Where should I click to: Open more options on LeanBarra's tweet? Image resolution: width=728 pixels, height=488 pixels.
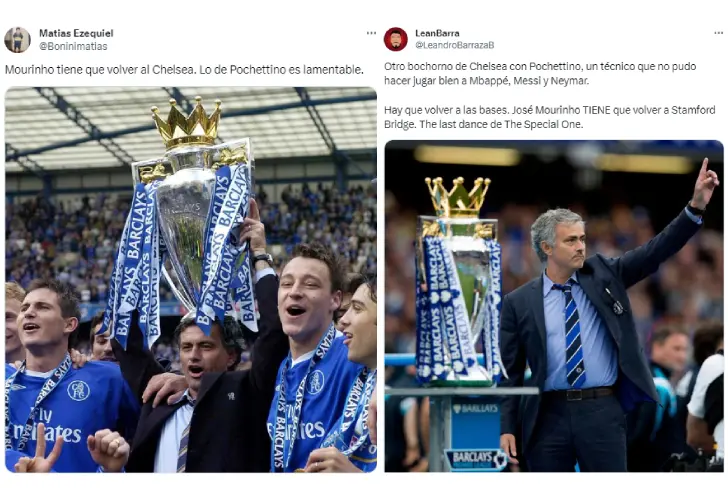point(718,33)
